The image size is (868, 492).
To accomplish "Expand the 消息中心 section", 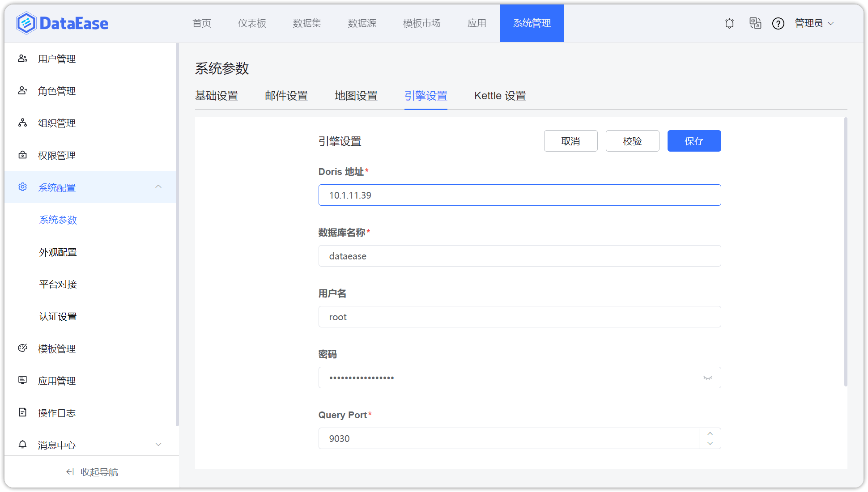I will 158,445.
